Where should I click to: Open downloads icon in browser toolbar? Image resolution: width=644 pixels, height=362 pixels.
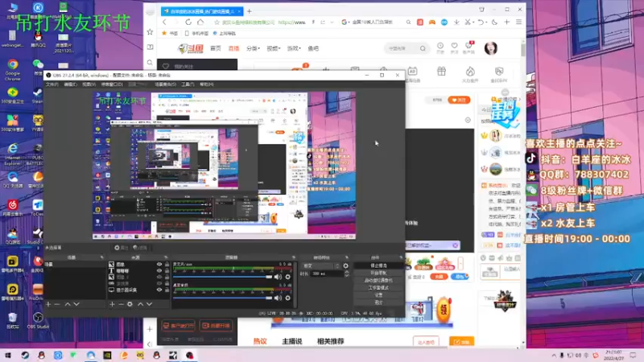point(456,23)
